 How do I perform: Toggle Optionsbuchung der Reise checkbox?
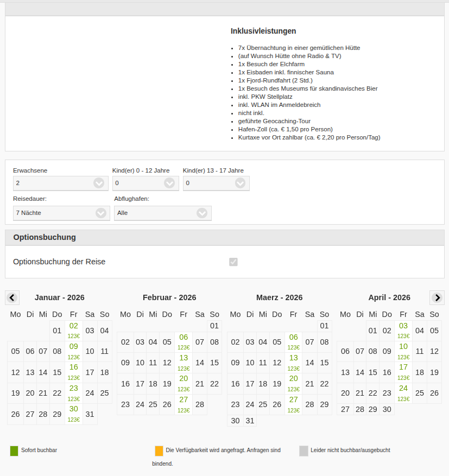pos(233,262)
